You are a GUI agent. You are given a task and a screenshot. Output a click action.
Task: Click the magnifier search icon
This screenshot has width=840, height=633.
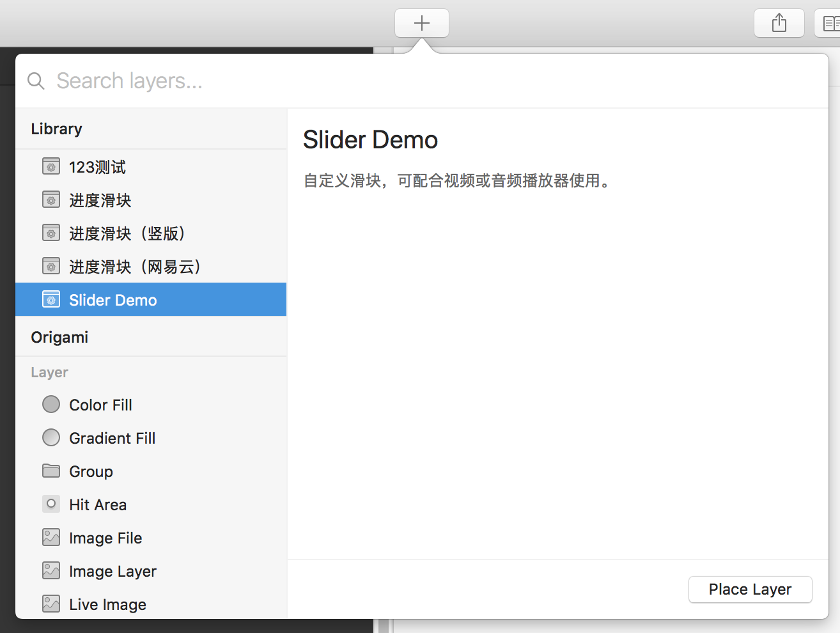(36, 81)
